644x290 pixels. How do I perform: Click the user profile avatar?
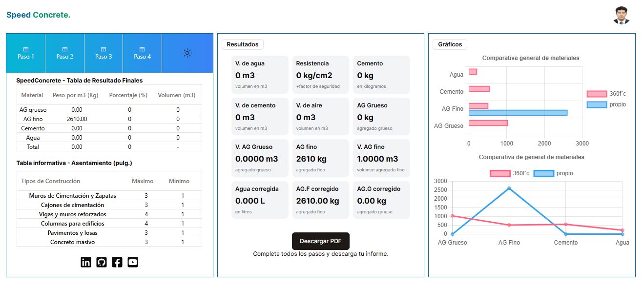[x=621, y=15]
